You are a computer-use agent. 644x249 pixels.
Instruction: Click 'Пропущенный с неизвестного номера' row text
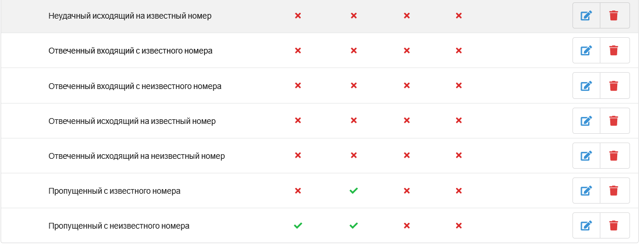[x=119, y=226]
